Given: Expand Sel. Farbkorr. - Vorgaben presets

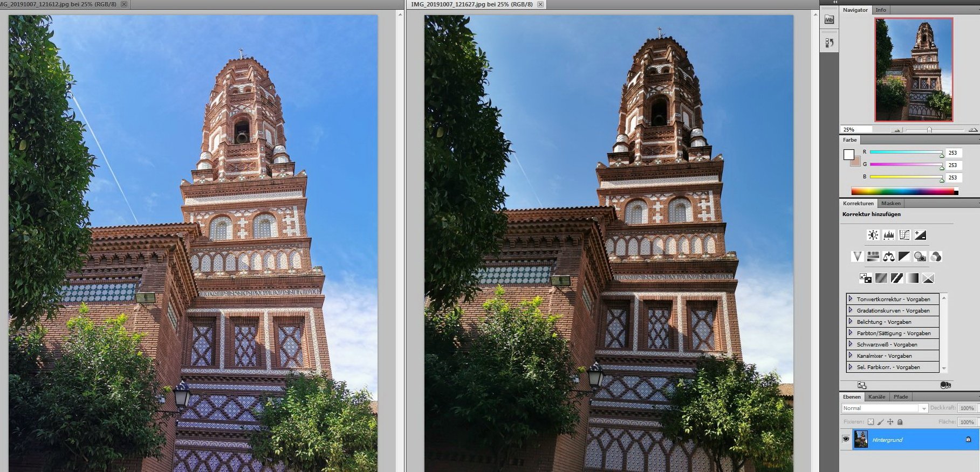Looking at the screenshot, I should click(851, 366).
